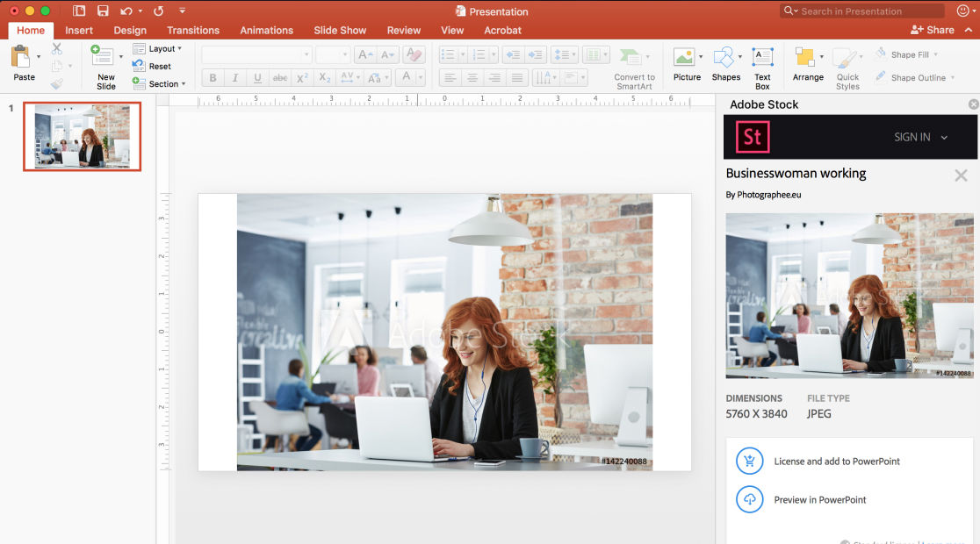Expand the SIGN IN dropdown chevron
Image resolution: width=980 pixels, height=544 pixels.
(x=944, y=138)
